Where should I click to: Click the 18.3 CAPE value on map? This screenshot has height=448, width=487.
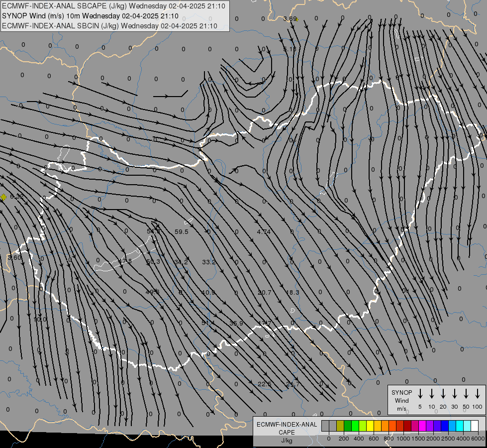click(x=292, y=293)
